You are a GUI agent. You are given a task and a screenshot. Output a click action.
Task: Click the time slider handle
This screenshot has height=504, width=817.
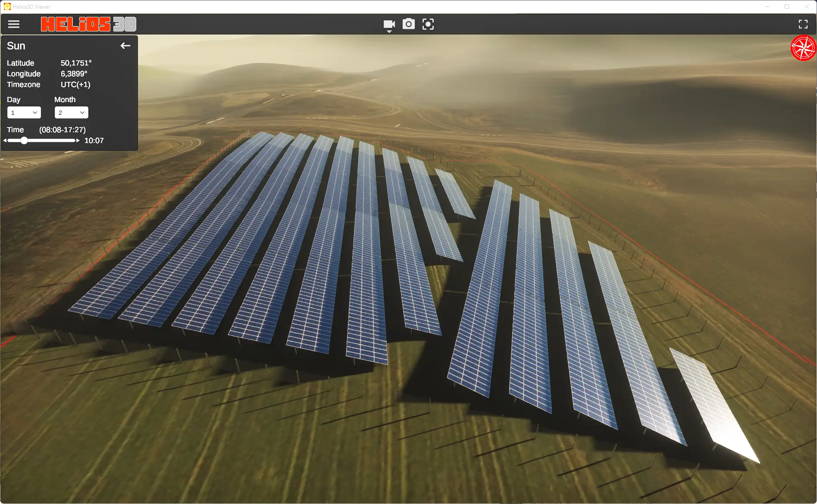coord(24,140)
